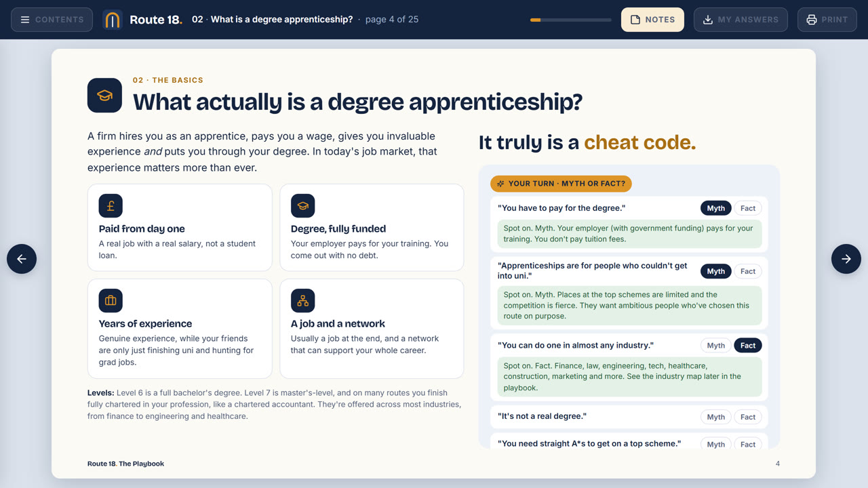Click the page number 4 in footer
This screenshot has width=868, height=488.
click(x=778, y=464)
